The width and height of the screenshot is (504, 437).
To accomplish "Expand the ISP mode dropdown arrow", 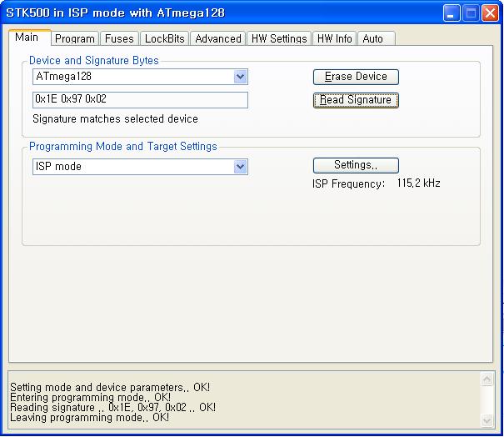I will click(x=240, y=167).
